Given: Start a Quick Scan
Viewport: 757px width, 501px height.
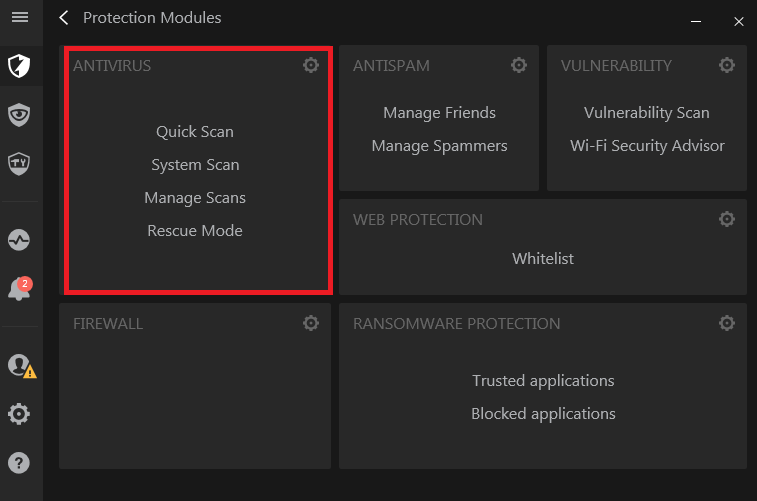Looking at the screenshot, I should 195,131.
